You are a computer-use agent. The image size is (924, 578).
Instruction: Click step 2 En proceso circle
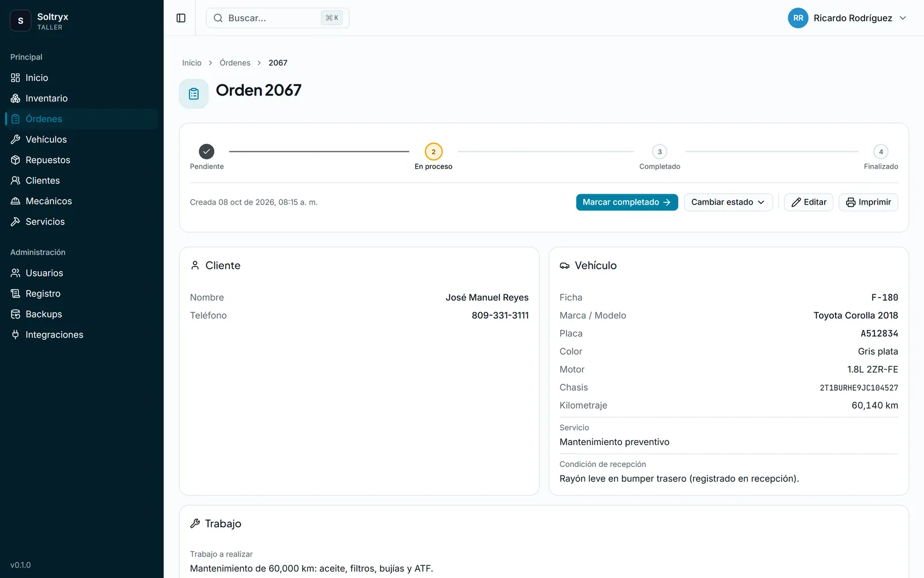[434, 151]
